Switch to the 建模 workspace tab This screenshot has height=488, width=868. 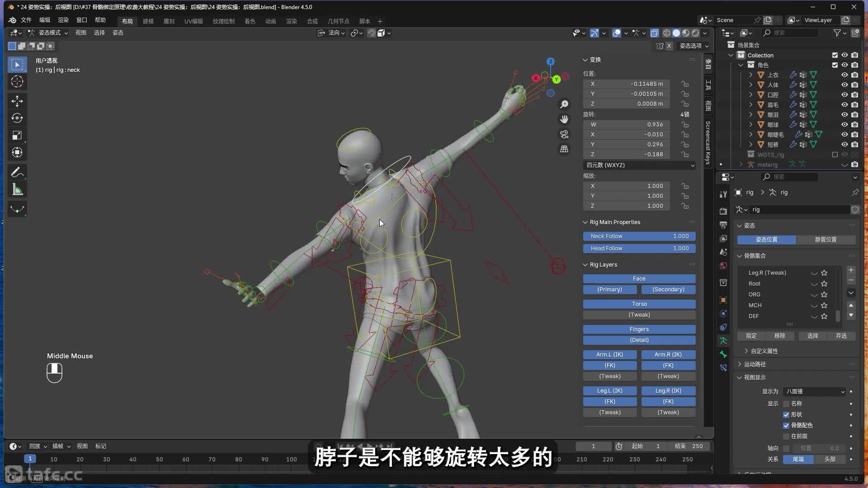pos(148,21)
